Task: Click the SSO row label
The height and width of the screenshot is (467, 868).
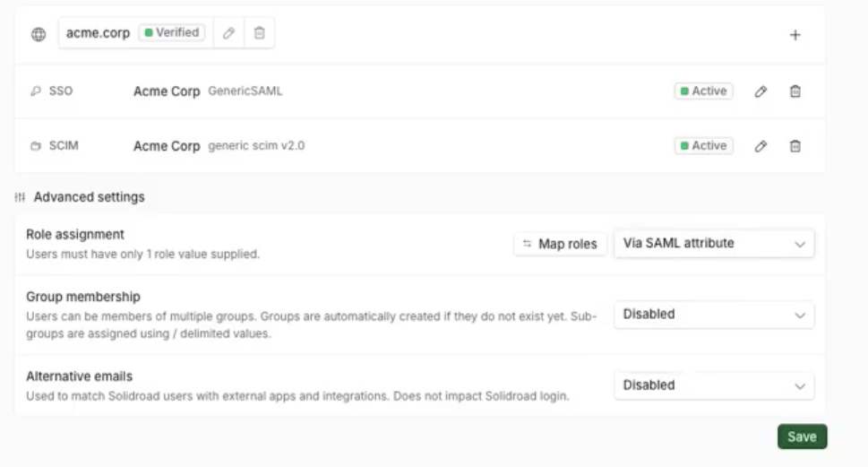Action: click(61, 91)
